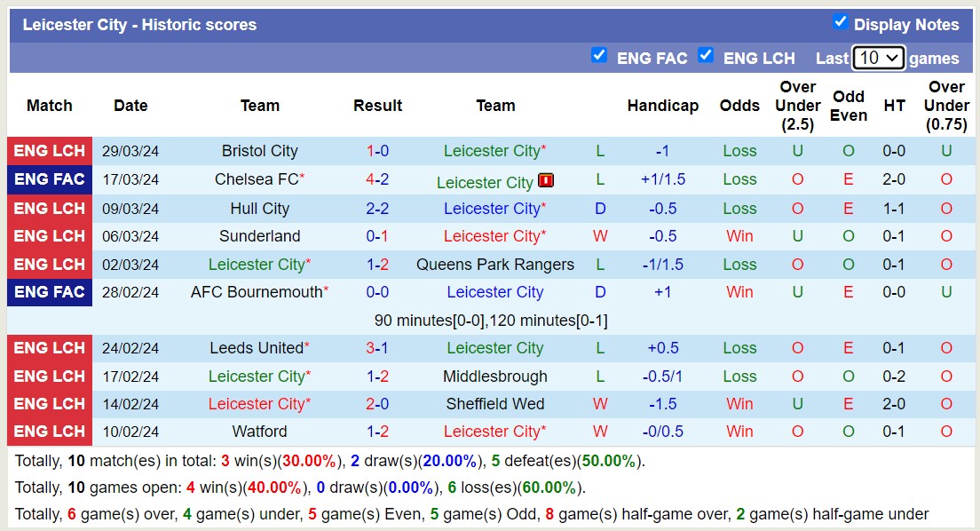Click the ENG FAC badge on Chelsea FC row
The image size is (980, 531).
49,180
